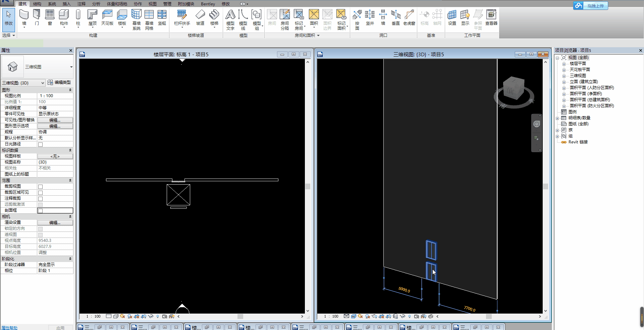
Task: Select 三维视图 in project browser
Action: [x=578, y=76]
